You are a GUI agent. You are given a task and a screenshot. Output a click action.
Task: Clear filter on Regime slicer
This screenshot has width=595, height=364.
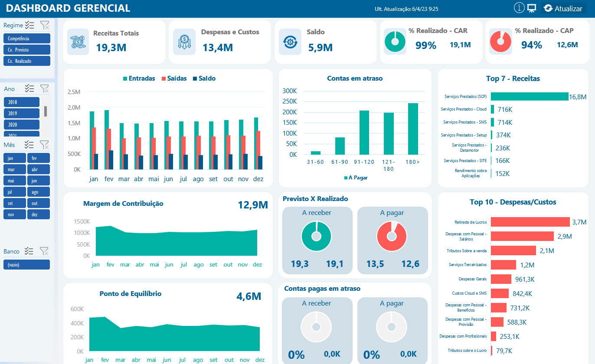tap(45, 25)
